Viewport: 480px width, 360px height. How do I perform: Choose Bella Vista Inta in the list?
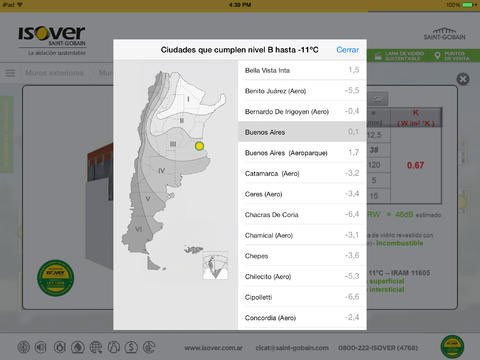302,70
